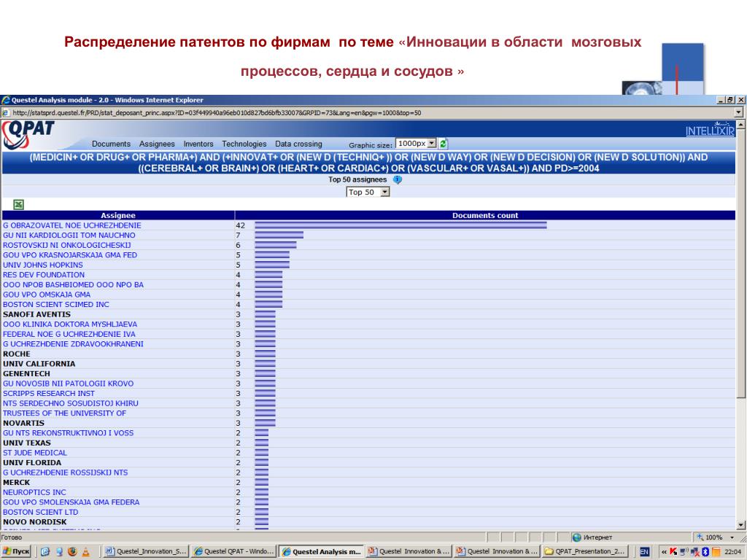Open assignee GU NII KARDIOLOGII TOM NAUCHNO
Image resolution: width=747 pixels, height=560 pixels.
point(69,236)
